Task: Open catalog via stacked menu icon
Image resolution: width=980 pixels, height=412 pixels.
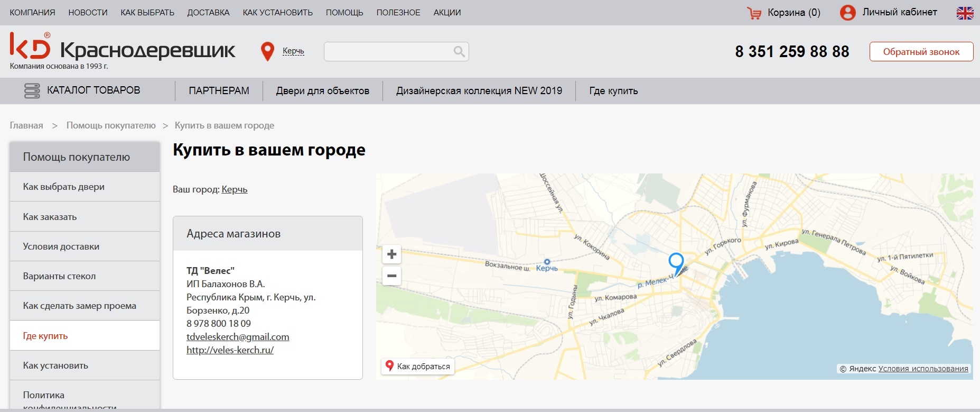Action: (x=32, y=90)
